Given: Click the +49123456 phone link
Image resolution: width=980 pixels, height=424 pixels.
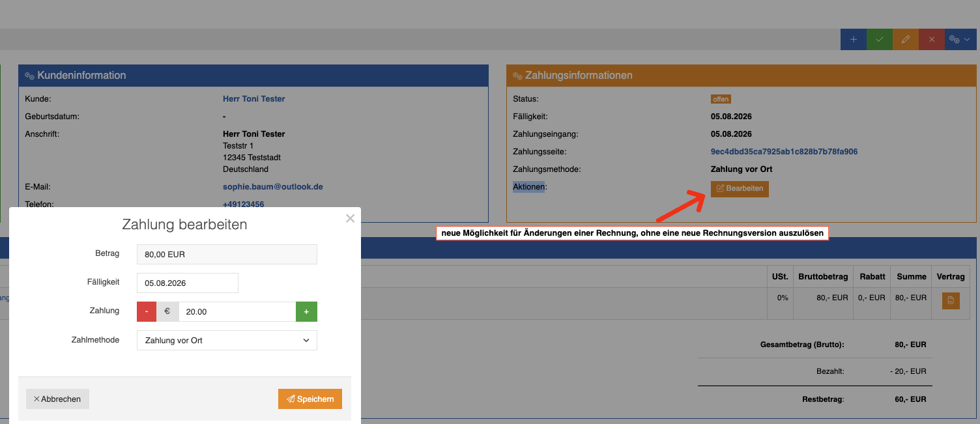Looking at the screenshot, I should 244,205.
